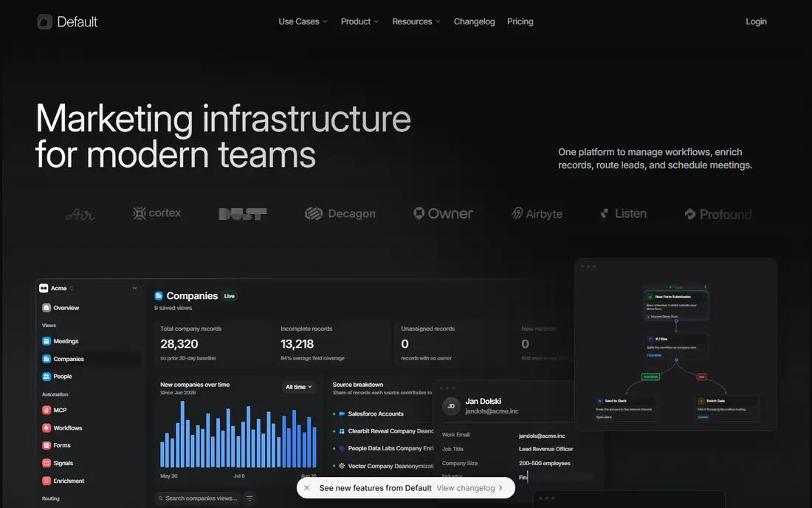Click the Login link
Screen dimensions: 812x508
click(x=756, y=21)
